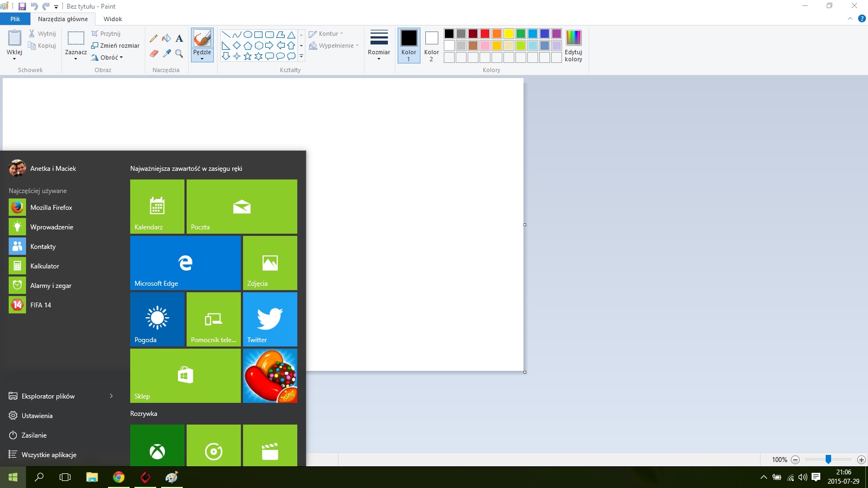Screen dimensions: 868x488
Task: Open Paint help question mark icon
Action: [x=861, y=19]
